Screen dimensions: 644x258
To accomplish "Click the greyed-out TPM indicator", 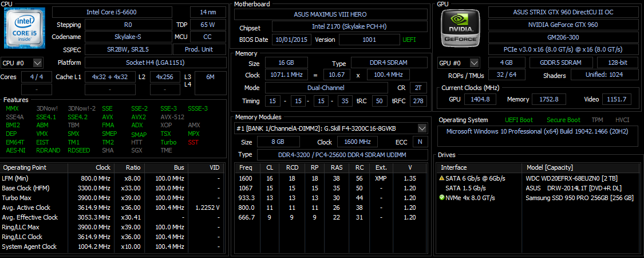I will [598, 120].
